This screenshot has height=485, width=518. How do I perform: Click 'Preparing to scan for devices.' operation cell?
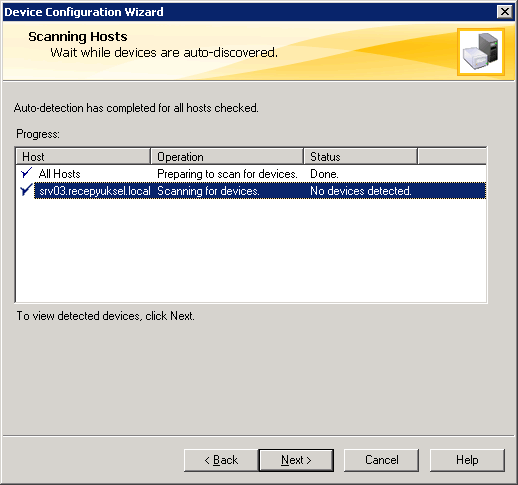click(x=227, y=174)
